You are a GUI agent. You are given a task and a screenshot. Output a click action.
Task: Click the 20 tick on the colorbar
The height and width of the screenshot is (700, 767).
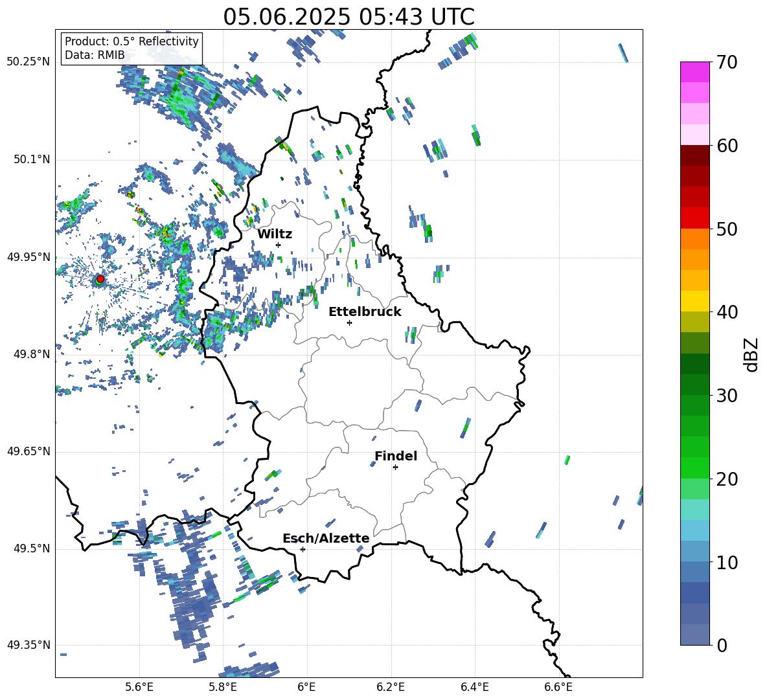coord(727,479)
